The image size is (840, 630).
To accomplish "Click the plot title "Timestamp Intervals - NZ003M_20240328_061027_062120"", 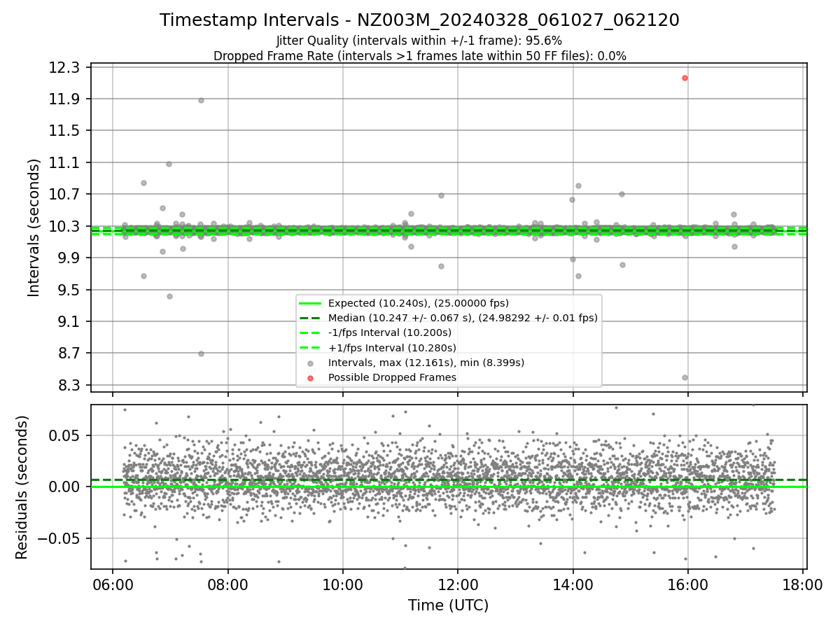I will pos(419,20).
